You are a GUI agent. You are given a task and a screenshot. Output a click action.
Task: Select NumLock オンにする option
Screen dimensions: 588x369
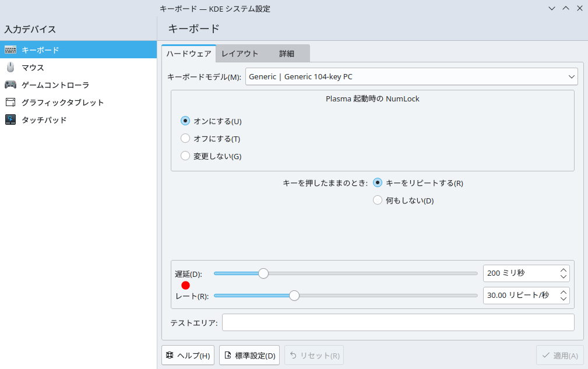click(185, 121)
